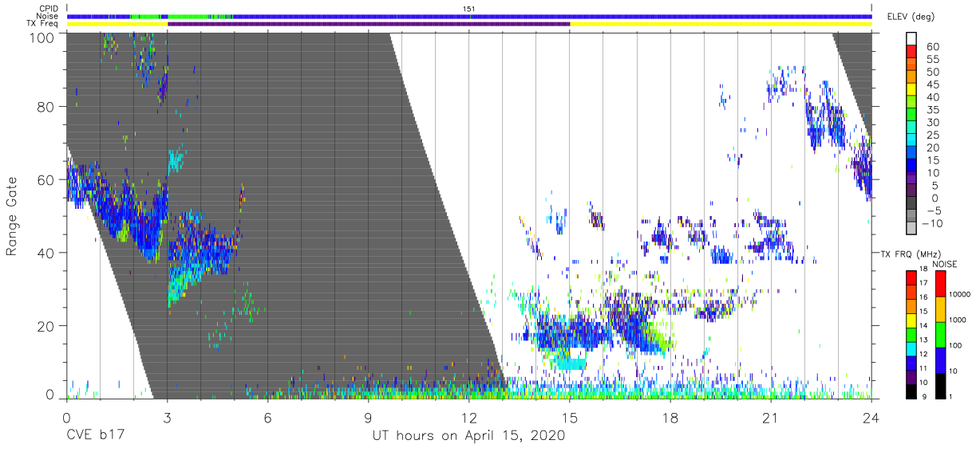Image resolution: width=980 pixels, height=452 pixels.
Task: Select the red segment of the ELEV color bar
Action: pyautogui.click(x=911, y=53)
